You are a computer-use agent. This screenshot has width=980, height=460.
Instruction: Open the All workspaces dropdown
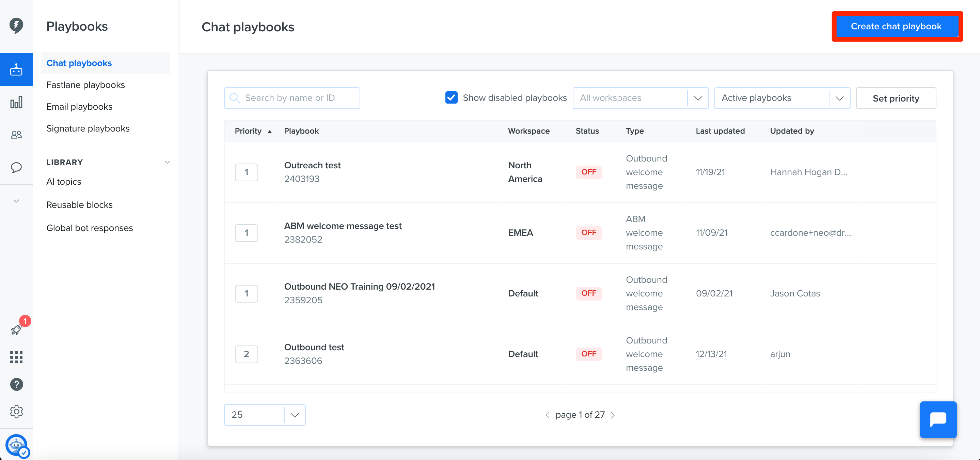[x=640, y=98]
